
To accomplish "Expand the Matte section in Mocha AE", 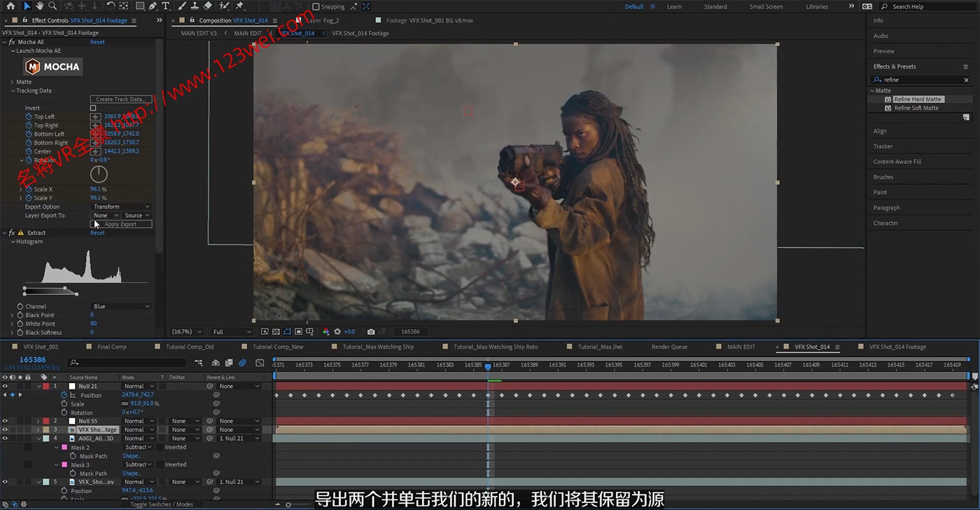I will pos(12,82).
